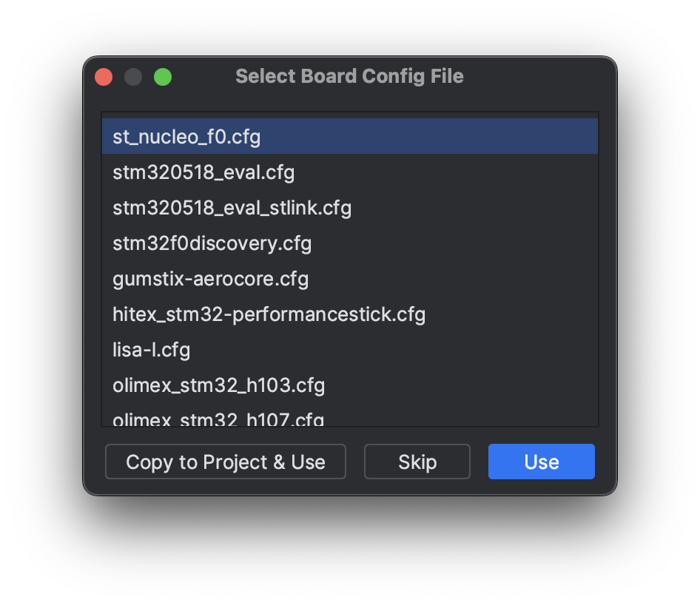Click the highlighted row st_nucleo_f0.cfg
Image resolution: width=700 pixels, height=605 pixels.
[x=186, y=137]
